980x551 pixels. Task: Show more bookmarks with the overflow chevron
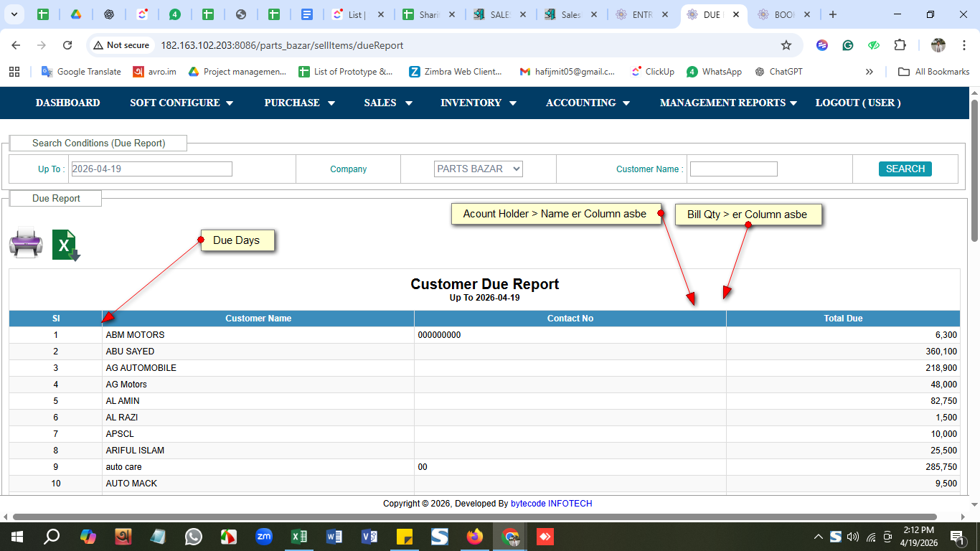click(870, 72)
